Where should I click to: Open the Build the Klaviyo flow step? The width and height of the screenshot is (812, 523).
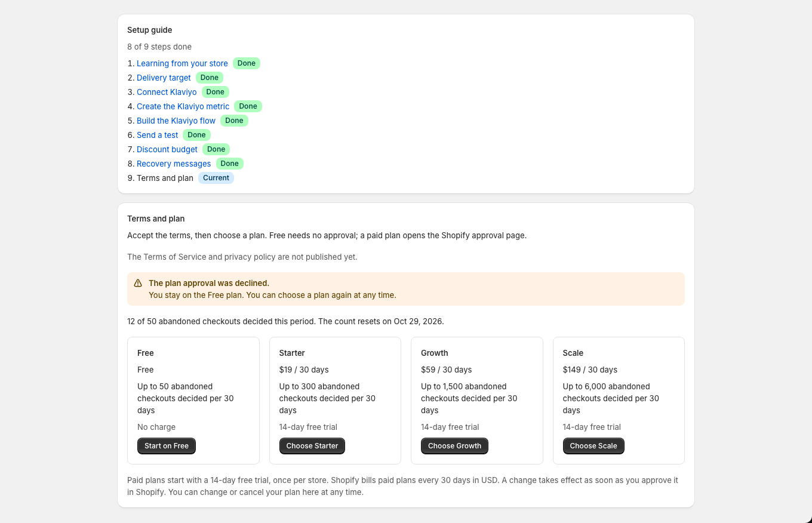(x=176, y=121)
